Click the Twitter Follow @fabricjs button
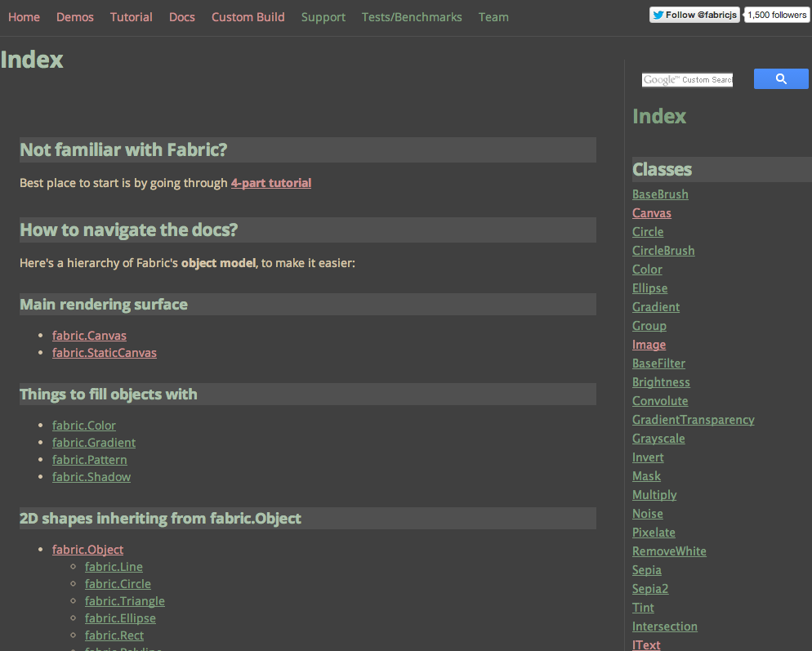Viewport: 812px width, 651px height. point(694,15)
